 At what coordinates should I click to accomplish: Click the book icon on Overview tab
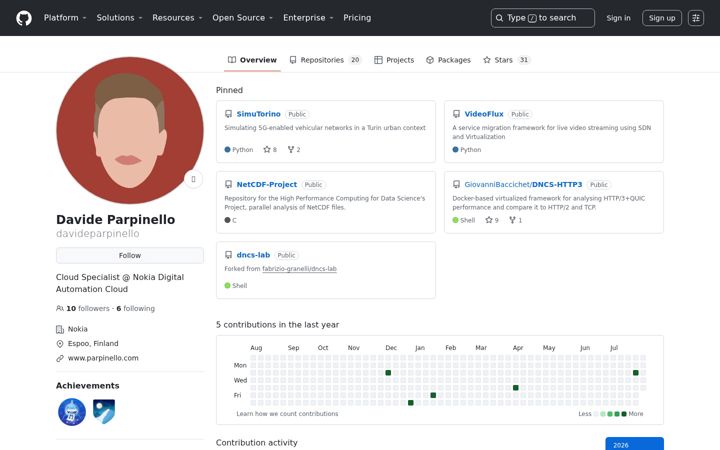pos(232,60)
